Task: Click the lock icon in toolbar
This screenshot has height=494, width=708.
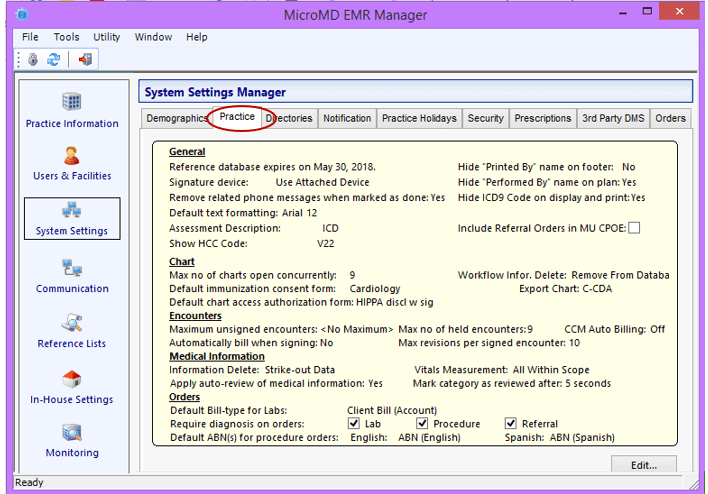Action: [x=33, y=59]
